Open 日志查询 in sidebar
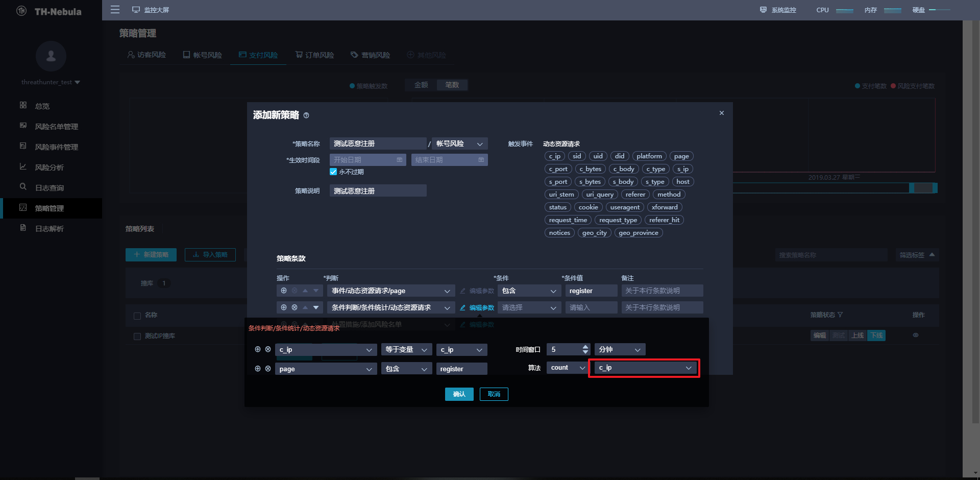The image size is (980, 480). coord(50,187)
